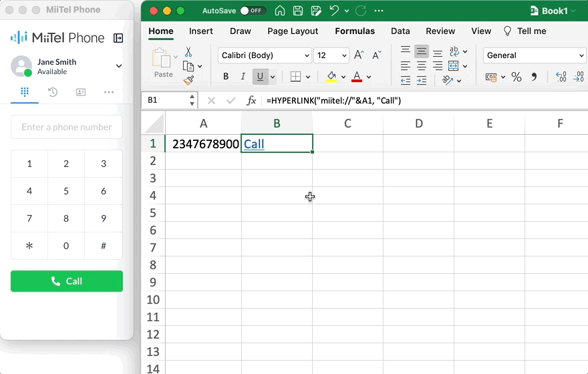Toggle Bold formatting
The height and width of the screenshot is (374, 588).
coord(226,77)
